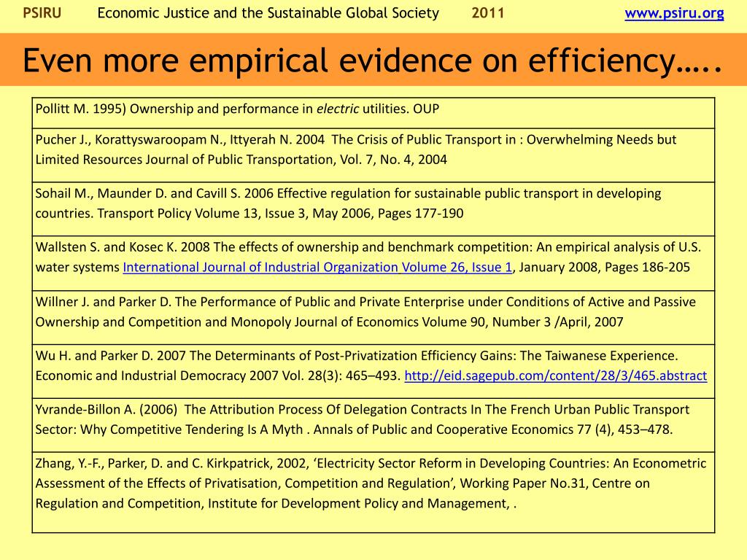
Task: Open the eid.sagepub.com abstract link
Action: (x=555, y=376)
